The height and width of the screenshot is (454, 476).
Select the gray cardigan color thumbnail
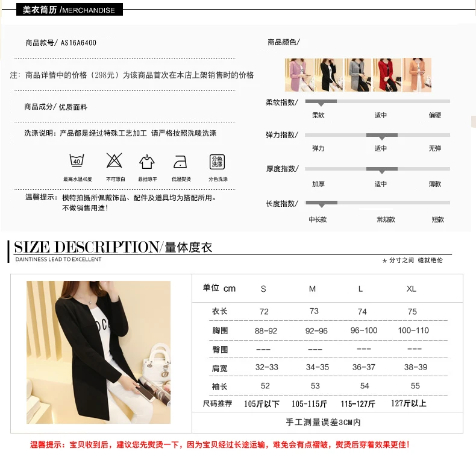[358, 75]
